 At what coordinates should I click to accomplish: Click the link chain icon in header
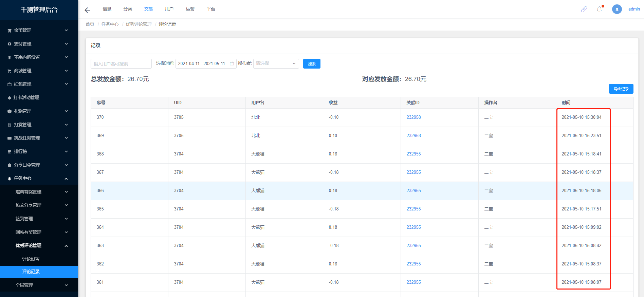(584, 9)
